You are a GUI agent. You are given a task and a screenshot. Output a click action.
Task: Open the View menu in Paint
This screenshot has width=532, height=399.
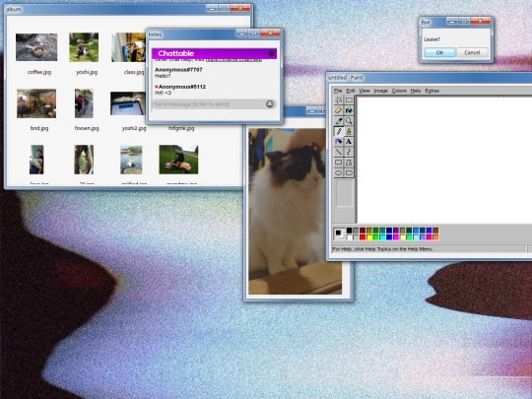click(365, 91)
